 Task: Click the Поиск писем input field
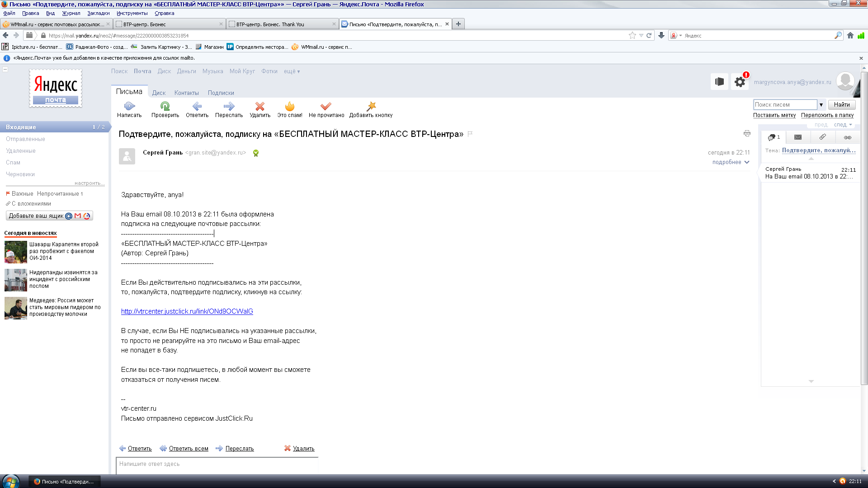(785, 104)
